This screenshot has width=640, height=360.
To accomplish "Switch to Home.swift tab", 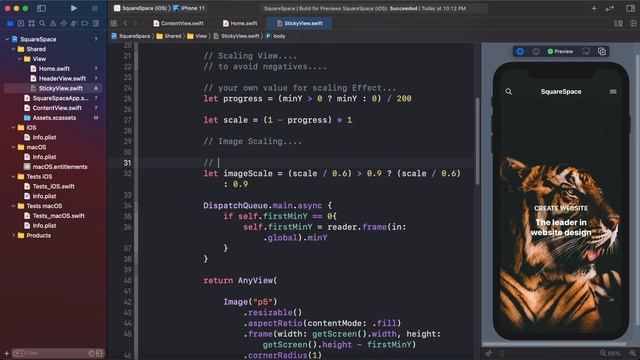I will tap(240, 23).
